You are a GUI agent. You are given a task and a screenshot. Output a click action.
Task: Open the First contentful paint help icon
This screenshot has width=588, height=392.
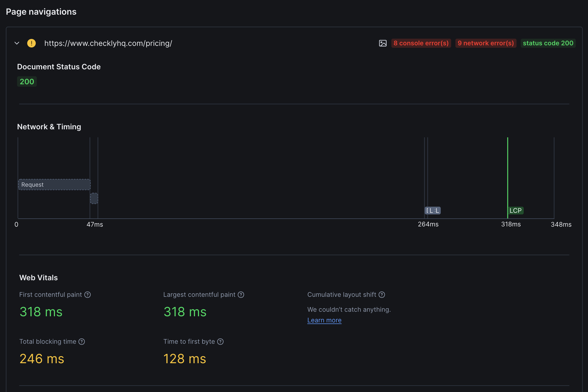[x=87, y=294]
